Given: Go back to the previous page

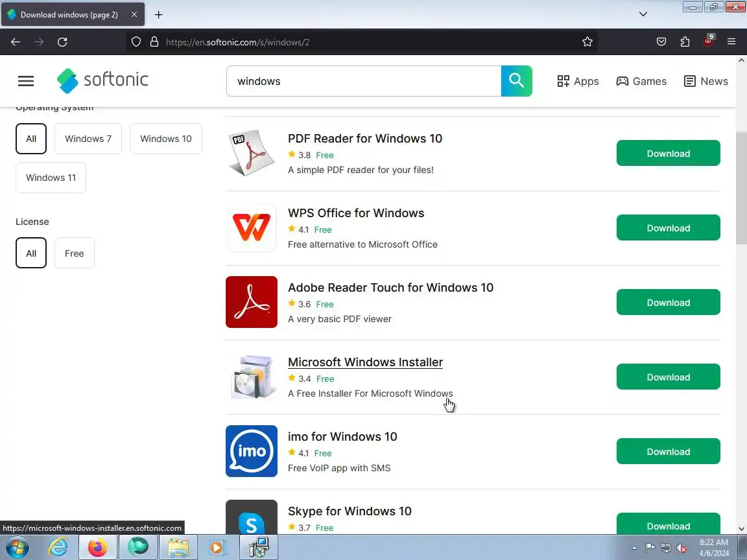Looking at the screenshot, I should 16,42.
